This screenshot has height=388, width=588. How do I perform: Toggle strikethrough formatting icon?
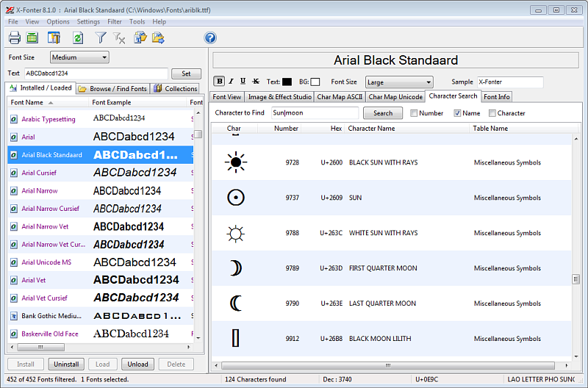(x=256, y=81)
